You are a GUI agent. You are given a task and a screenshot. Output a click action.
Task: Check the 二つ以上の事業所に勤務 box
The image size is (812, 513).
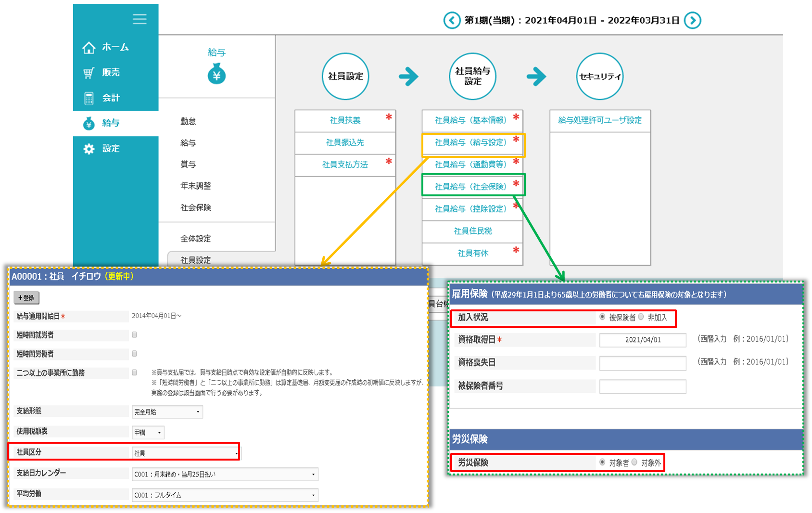tap(135, 372)
